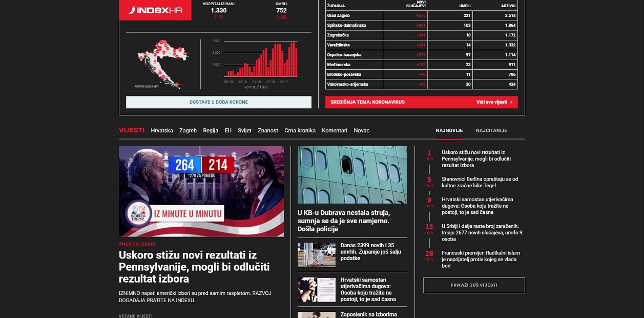Select the Znanost category
This screenshot has width=644, height=318.
268,131
